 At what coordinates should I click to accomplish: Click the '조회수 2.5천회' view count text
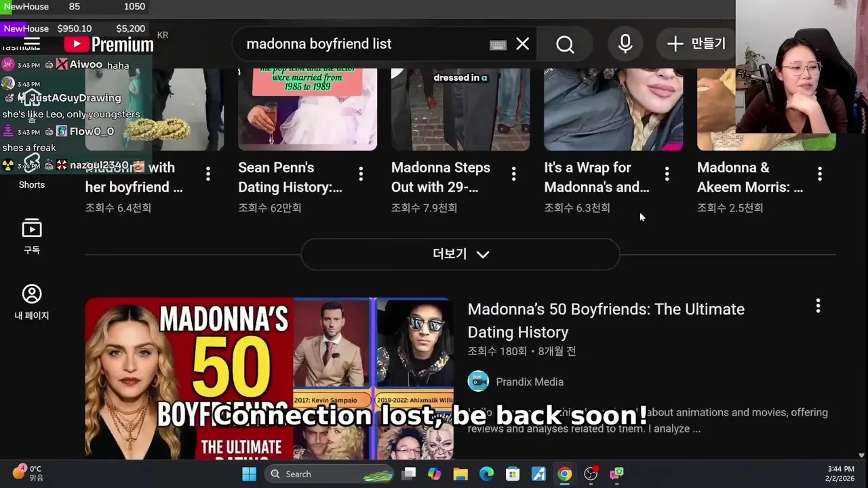click(x=730, y=208)
